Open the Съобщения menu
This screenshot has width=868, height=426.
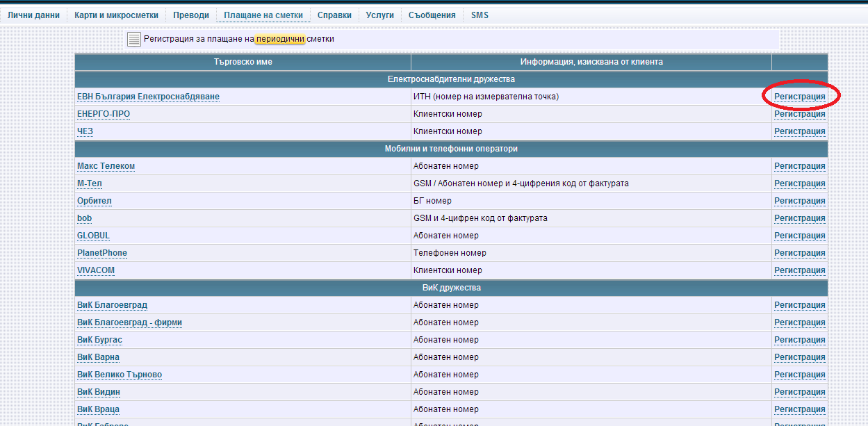pos(432,15)
